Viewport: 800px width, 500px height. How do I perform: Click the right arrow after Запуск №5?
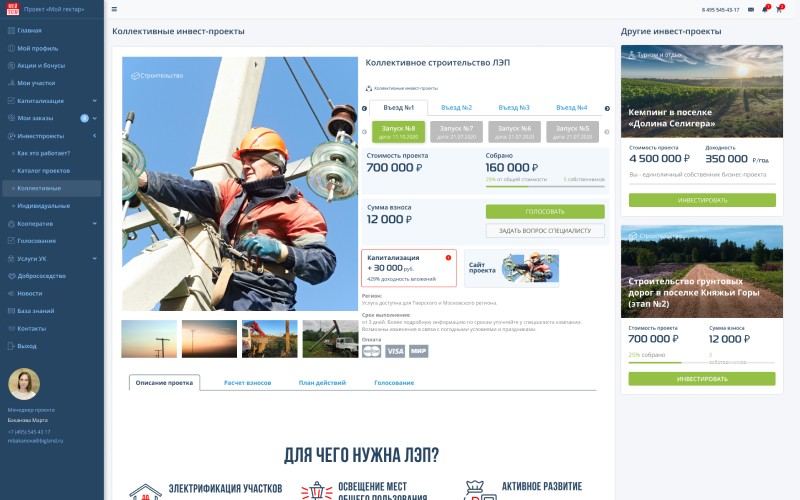tap(607, 132)
